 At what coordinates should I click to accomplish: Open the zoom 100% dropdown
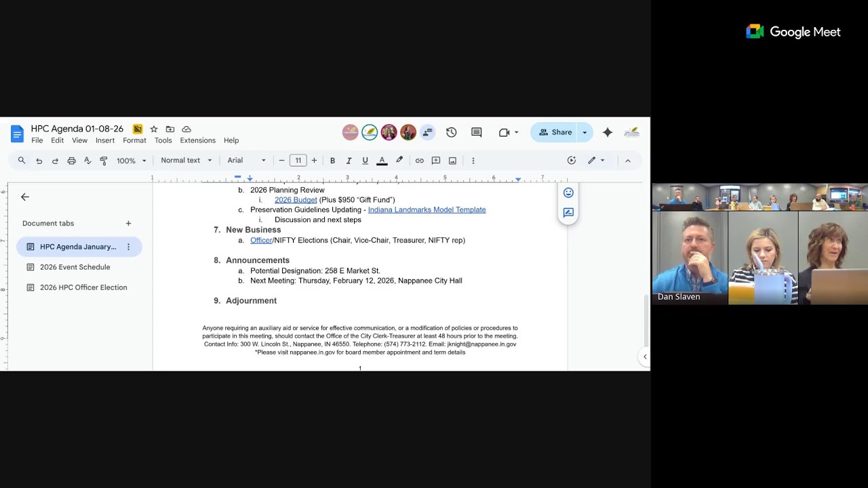point(131,161)
